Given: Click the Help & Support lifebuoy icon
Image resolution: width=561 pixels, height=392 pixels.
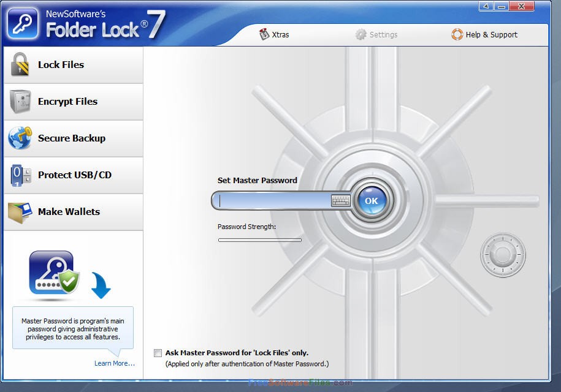Looking at the screenshot, I should click(457, 34).
